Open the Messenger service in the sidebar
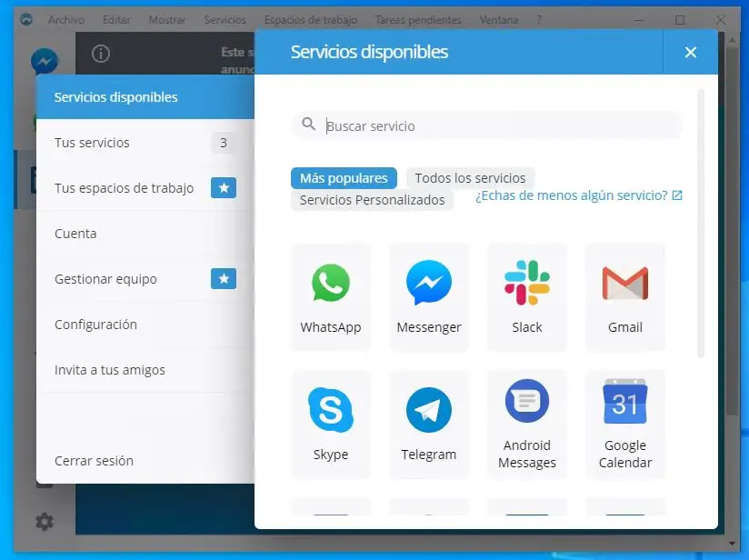 (x=45, y=61)
